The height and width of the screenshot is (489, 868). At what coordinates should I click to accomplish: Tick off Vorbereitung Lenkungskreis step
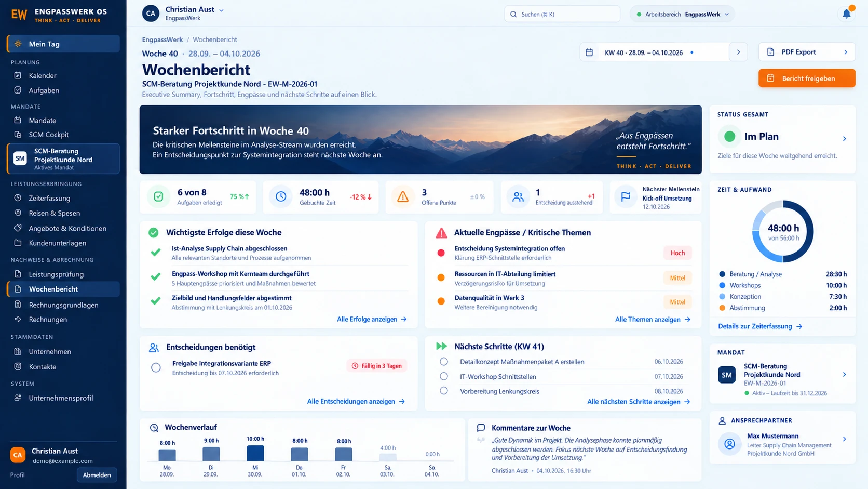point(444,391)
